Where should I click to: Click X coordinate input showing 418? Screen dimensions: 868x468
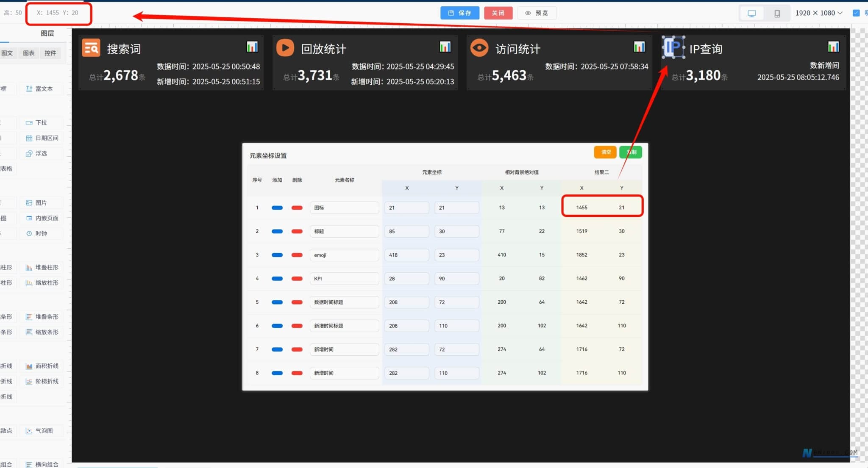coord(407,255)
